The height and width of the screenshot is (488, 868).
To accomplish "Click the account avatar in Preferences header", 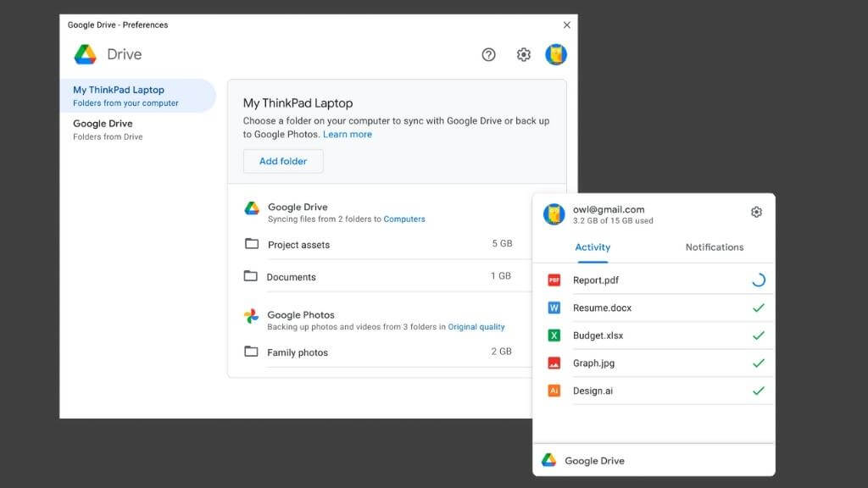I will [x=556, y=55].
